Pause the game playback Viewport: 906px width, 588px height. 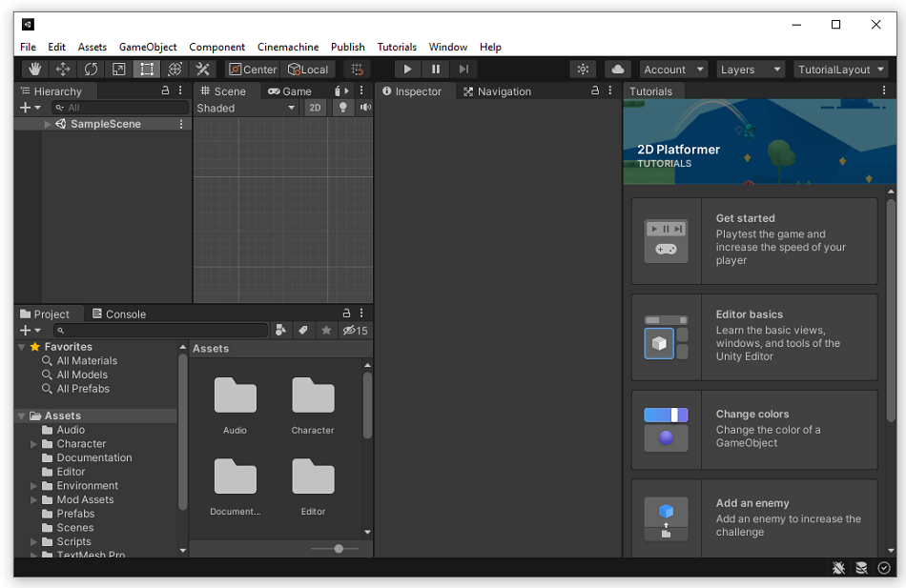[x=436, y=70]
